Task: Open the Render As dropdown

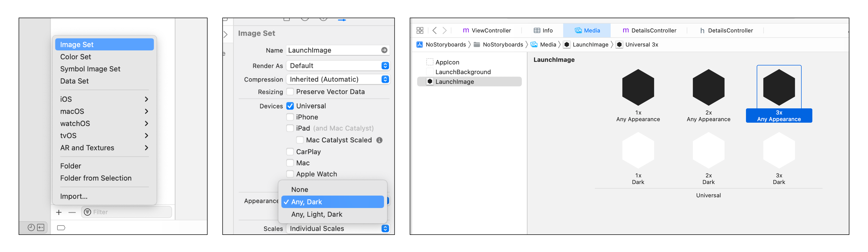Action: click(338, 66)
